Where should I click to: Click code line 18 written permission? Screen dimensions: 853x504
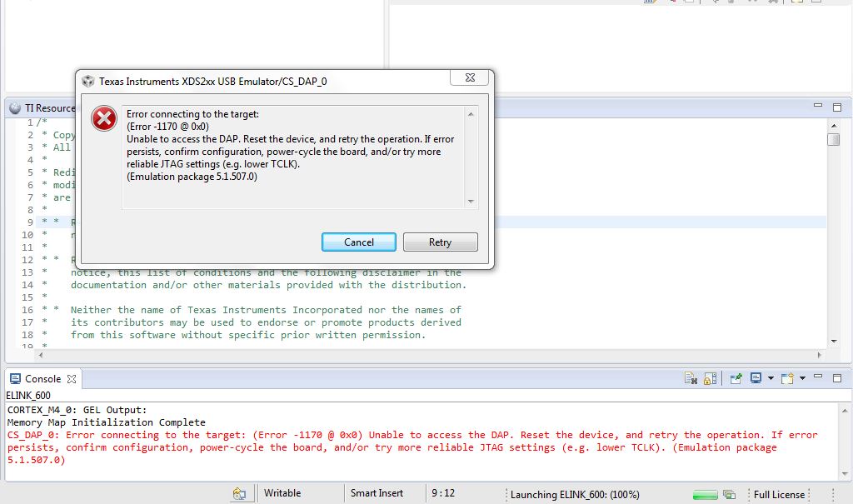tap(248, 335)
